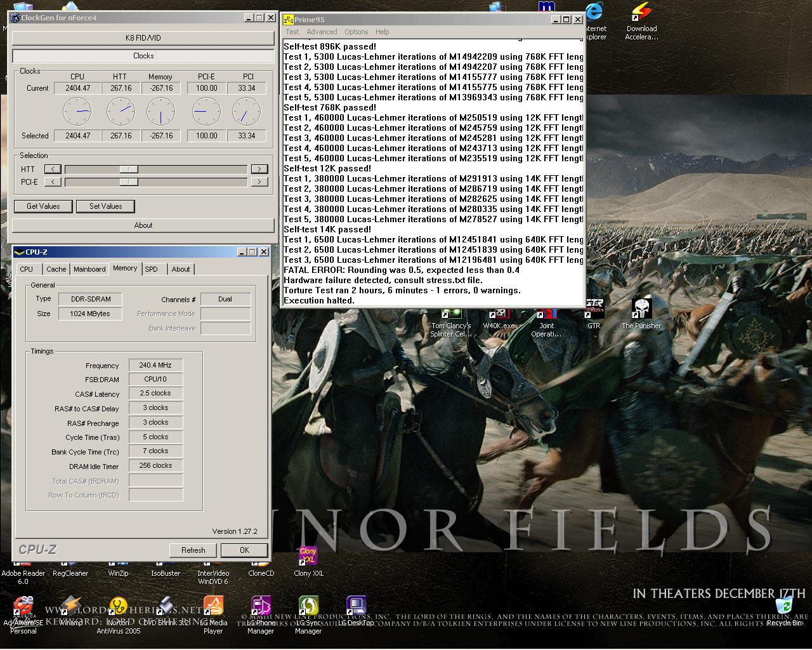The width and height of the screenshot is (812, 650).
Task: Switch to the CPU tab in CPU-Z
Action: click(27, 269)
